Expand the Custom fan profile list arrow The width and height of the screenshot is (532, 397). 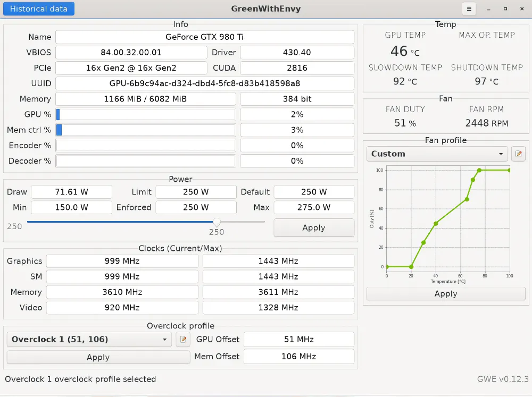tap(501, 154)
